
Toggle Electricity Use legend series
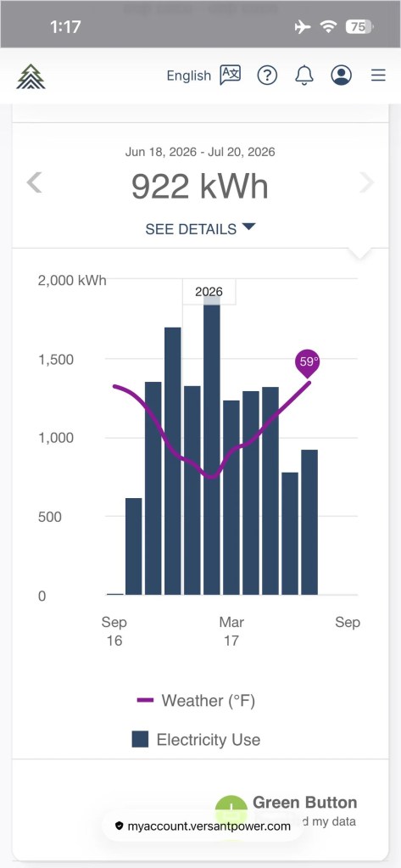(196, 740)
